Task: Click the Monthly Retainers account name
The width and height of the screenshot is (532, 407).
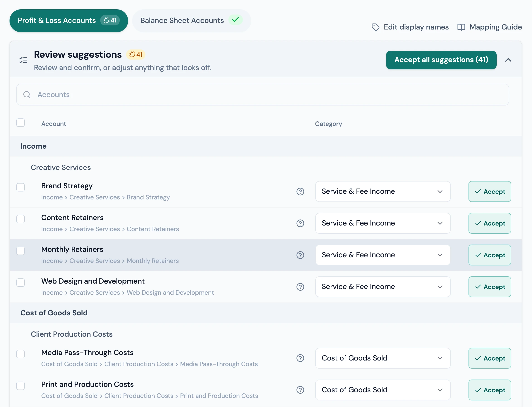Action: (72, 249)
